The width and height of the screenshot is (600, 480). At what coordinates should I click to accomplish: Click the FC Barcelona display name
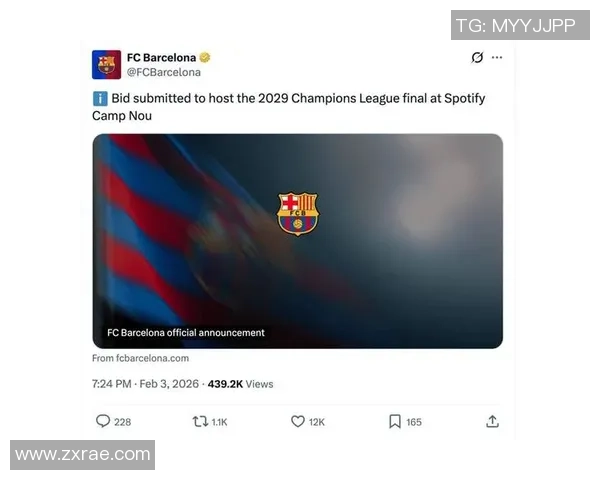pos(161,57)
